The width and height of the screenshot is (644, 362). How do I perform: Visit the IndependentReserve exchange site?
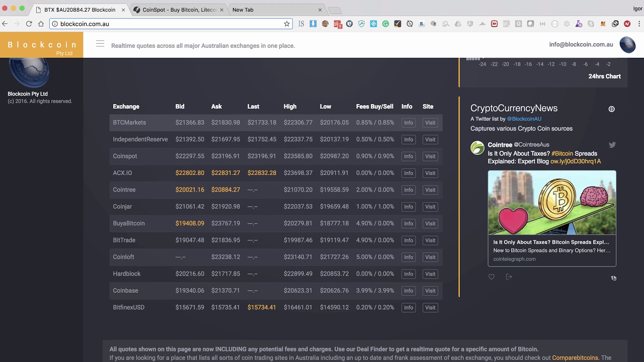coord(430,139)
